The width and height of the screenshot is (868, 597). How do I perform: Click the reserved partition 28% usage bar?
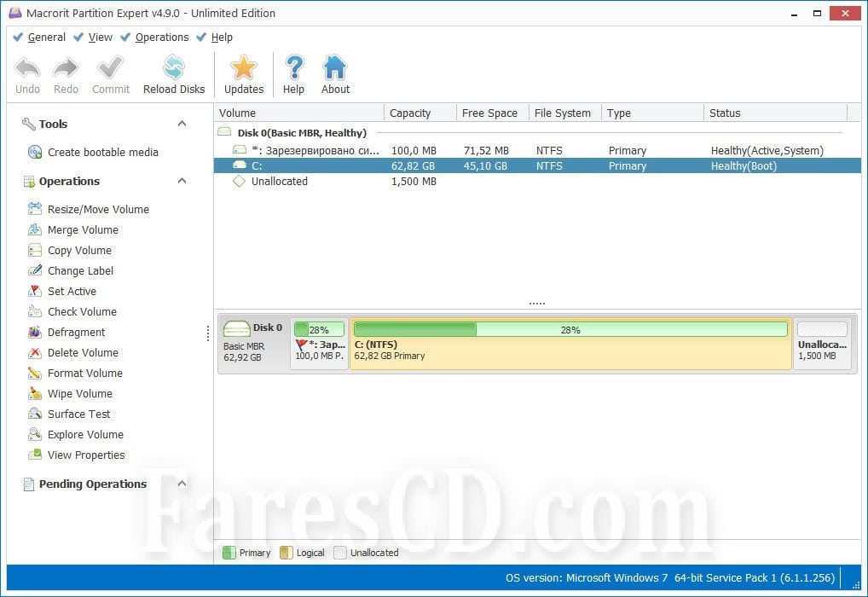click(x=319, y=329)
